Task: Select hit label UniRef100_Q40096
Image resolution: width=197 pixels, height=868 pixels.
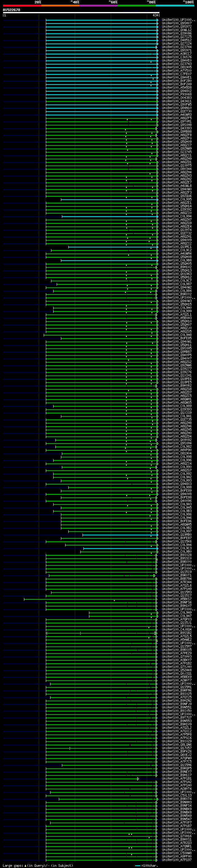Action: (x=177, y=501)
